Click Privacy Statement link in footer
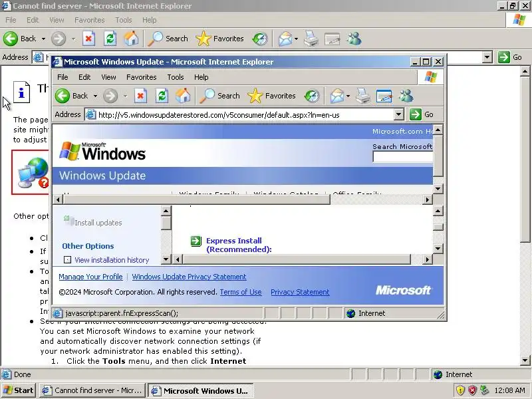This screenshot has width=532, height=399. [x=300, y=292]
